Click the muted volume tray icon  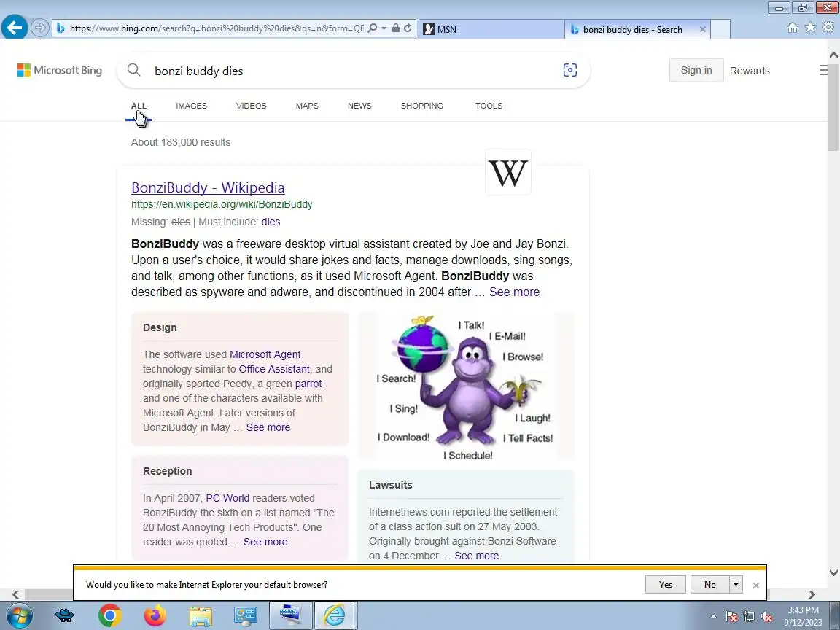pyautogui.click(x=766, y=617)
